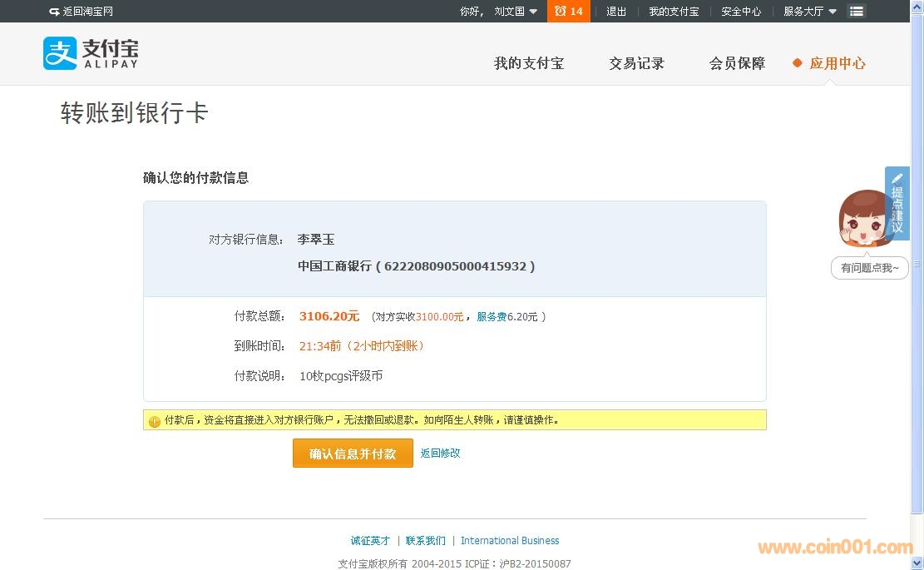Click the return to Taobao arrow icon

click(54, 12)
